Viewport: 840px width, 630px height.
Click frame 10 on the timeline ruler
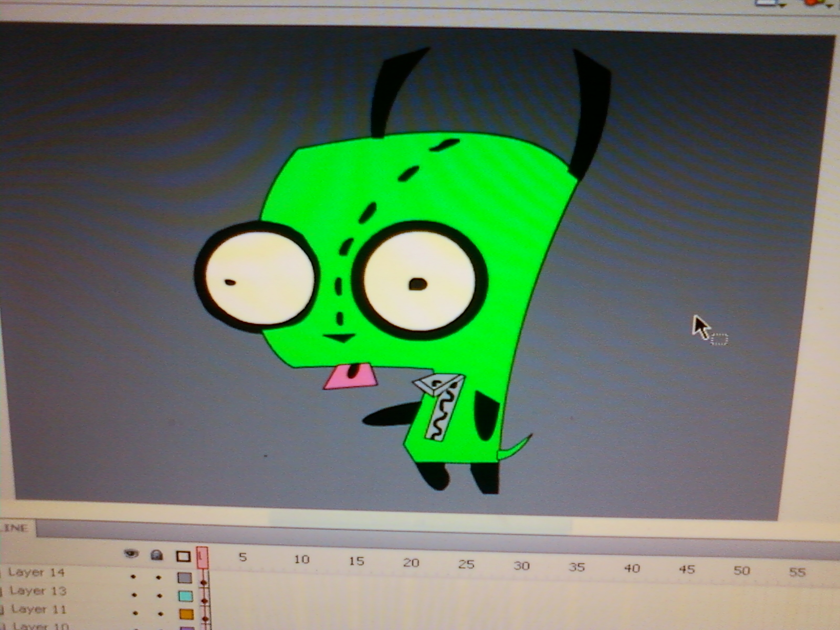coord(301,559)
